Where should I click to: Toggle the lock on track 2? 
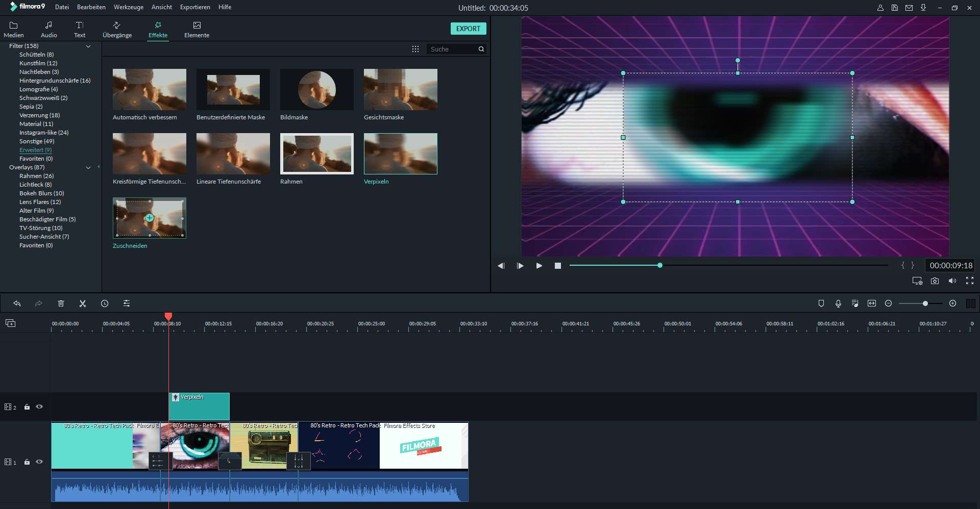[27, 407]
